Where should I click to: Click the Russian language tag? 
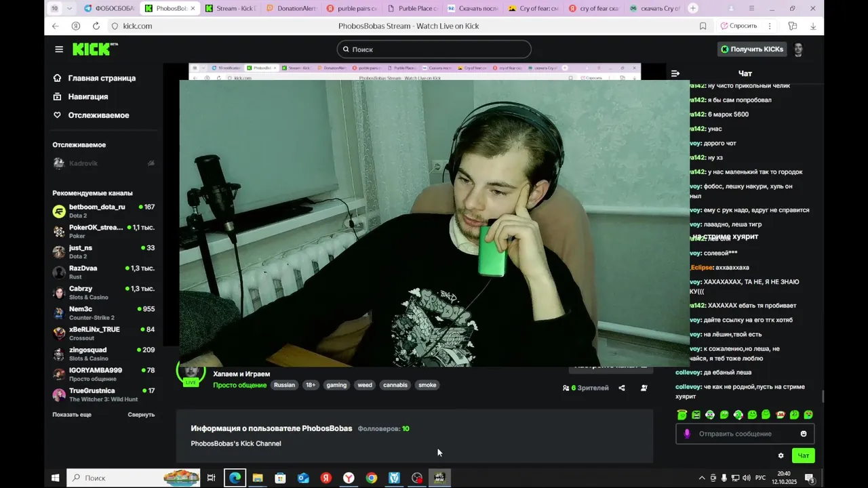coord(284,385)
